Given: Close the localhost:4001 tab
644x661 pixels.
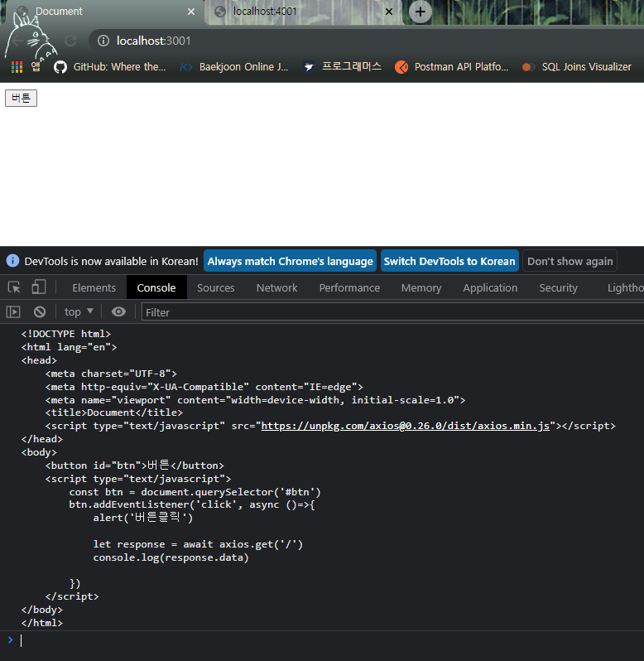Looking at the screenshot, I should coord(389,12).
